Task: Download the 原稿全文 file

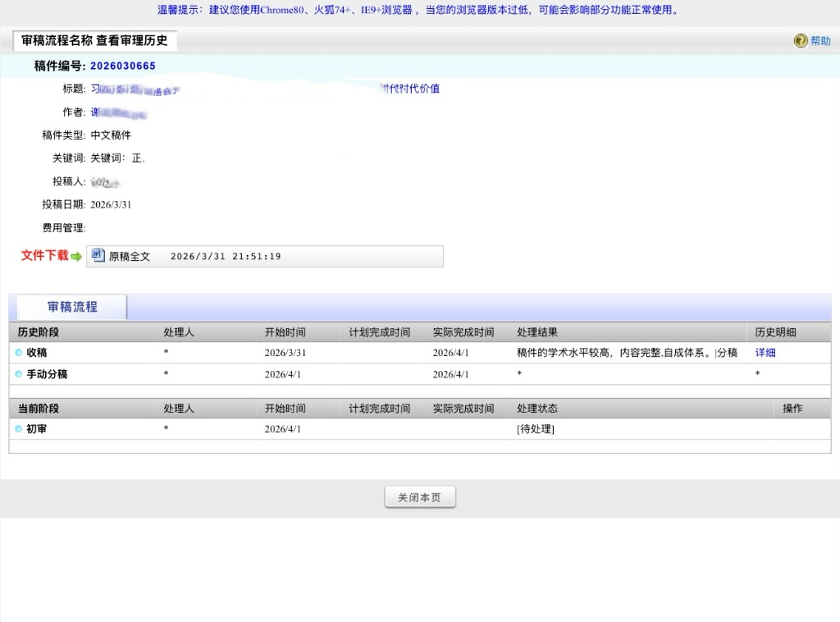Action: tap(130, 257)
